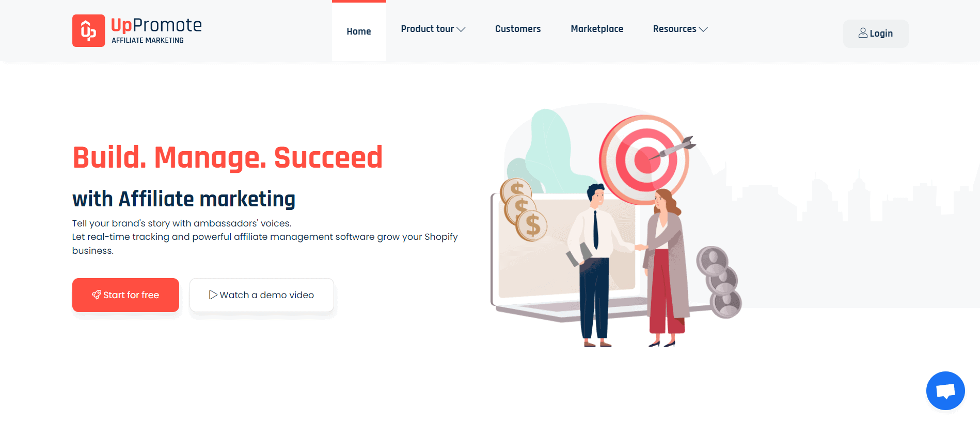Click the target and dart illustration

[x=646, y=159]
